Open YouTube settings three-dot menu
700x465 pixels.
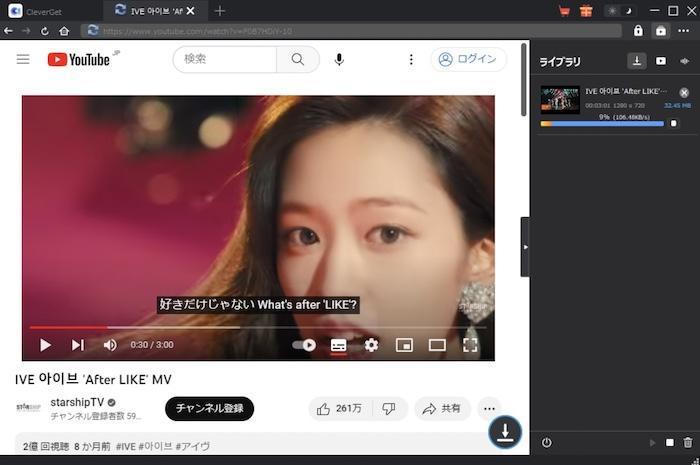[x=411, y=59]
